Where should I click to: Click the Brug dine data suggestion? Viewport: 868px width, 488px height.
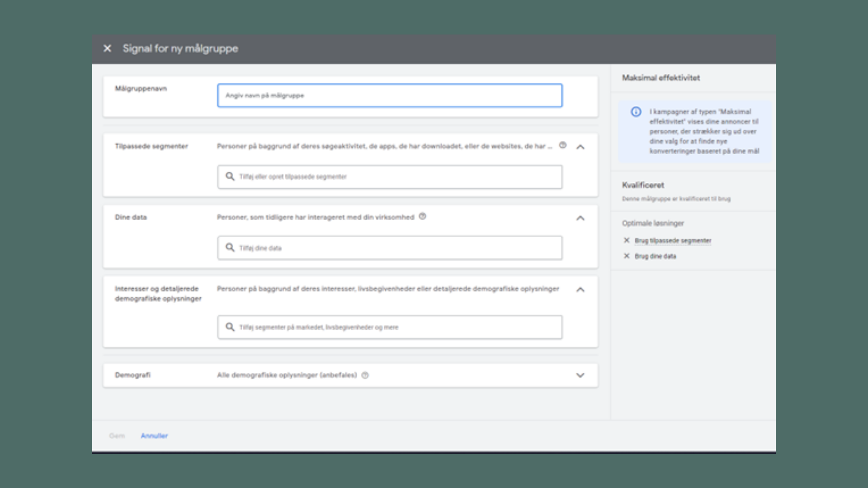pos(656,256)
